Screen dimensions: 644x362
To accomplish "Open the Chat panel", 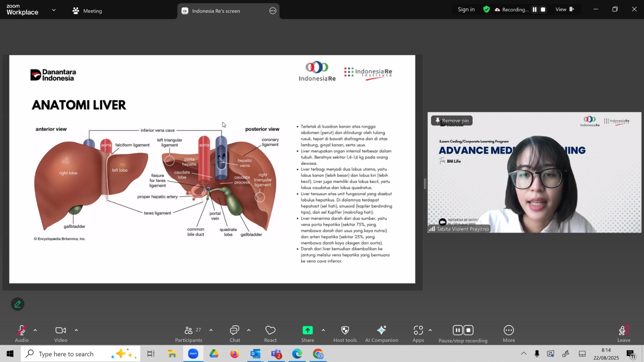I will (235, 333).
